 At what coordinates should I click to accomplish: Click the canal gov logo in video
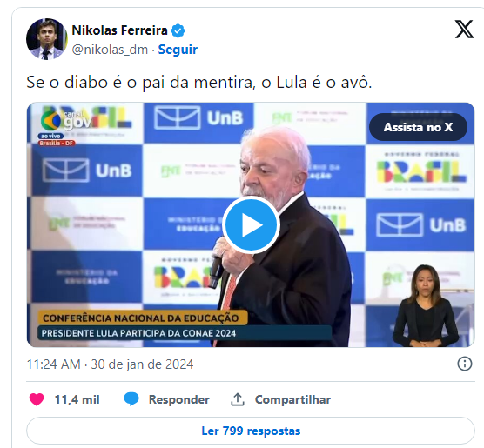pos(66,121)
